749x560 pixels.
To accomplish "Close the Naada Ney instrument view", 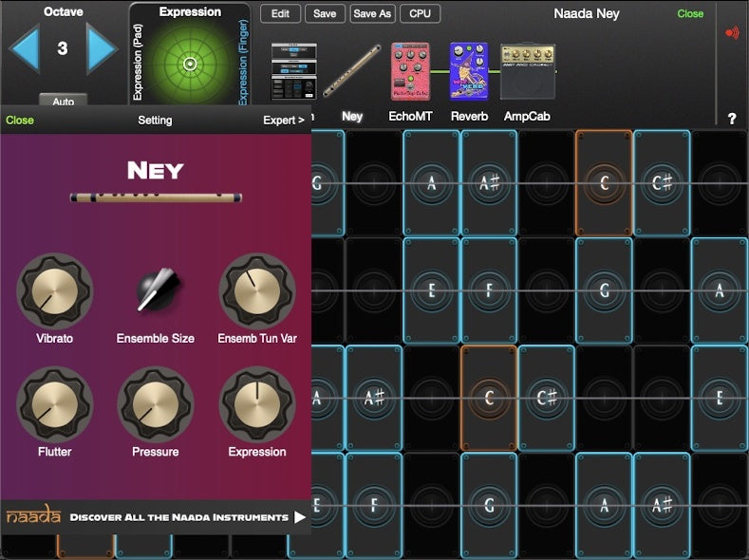I will 690,14.
